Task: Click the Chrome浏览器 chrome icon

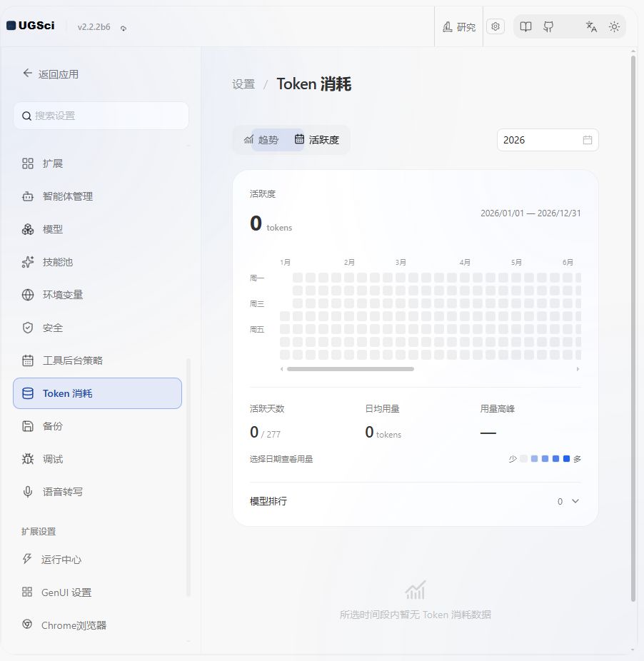Action: 27,625
